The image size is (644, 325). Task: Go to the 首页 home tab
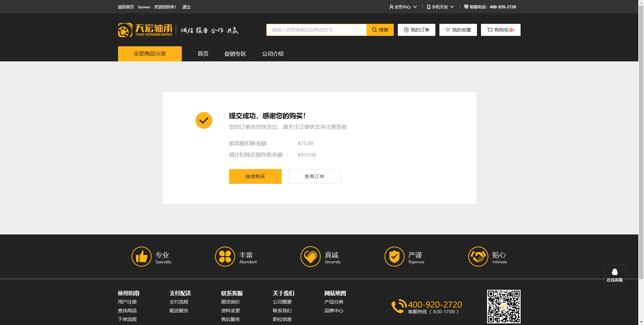coord(203,54)
